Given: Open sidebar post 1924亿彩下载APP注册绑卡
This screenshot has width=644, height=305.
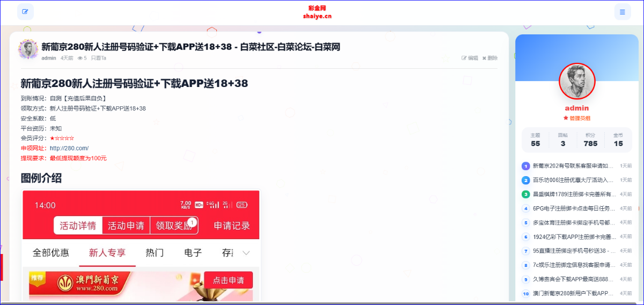Looking at the screenshot, I should click(x=573, y=237).
